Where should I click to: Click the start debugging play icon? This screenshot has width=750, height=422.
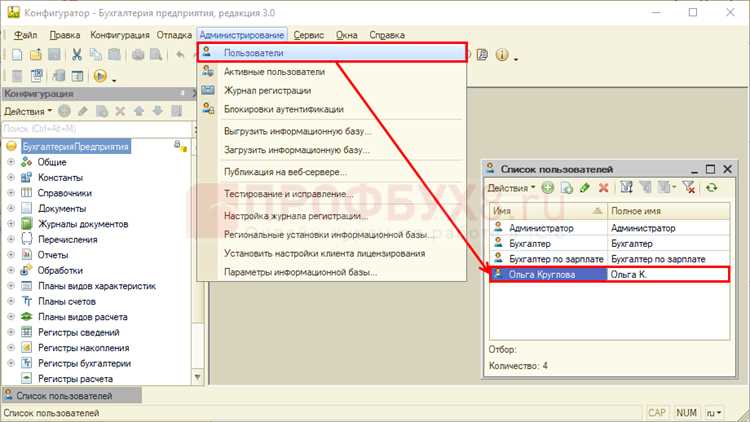coord(100,76)
